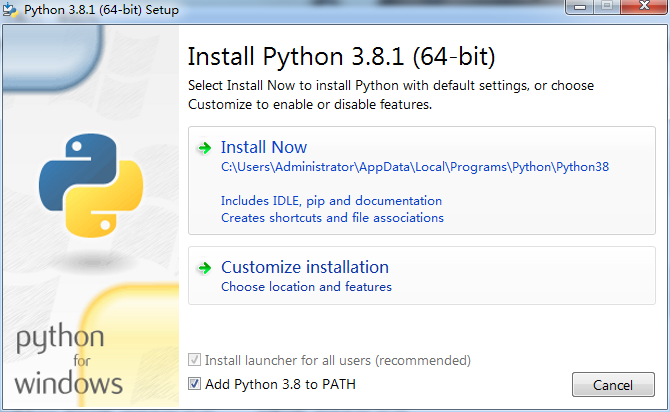Image resolution: width=670 pixels, height=412 pixels.
Task: Click the 'Add Python 3.8 to PATH' label
Action: 280,384
